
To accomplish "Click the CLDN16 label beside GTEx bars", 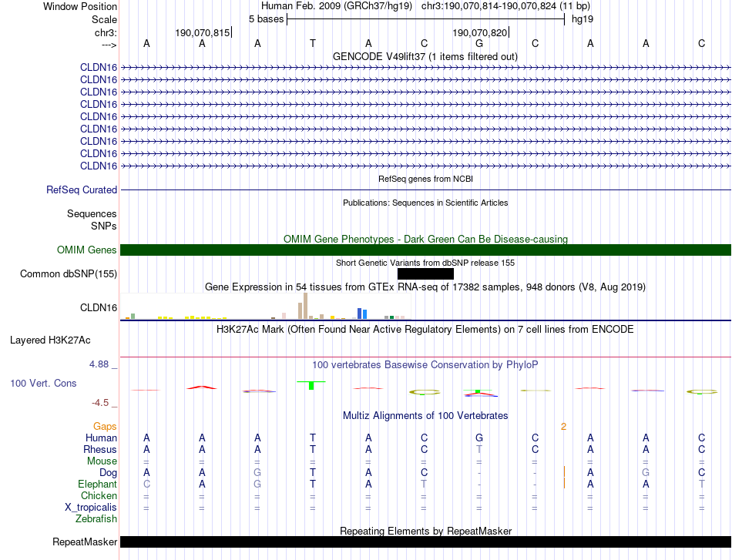I will click(x=99, y=307).
